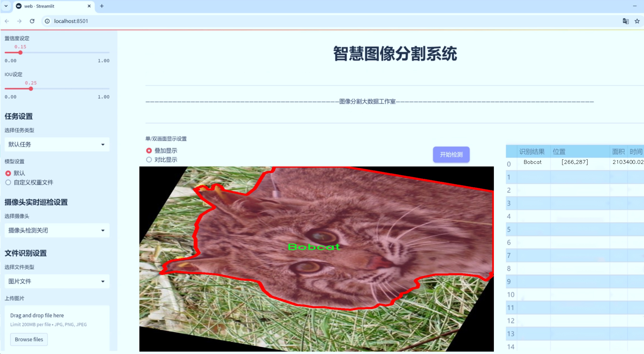Bookmark this page with star icon

click(x=637, y=21)
